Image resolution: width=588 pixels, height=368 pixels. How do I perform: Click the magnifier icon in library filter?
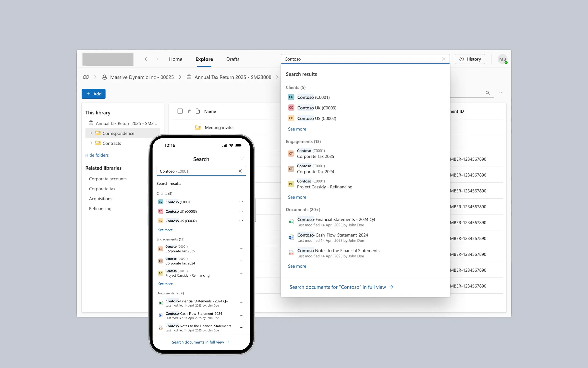[x=488, y=93]
